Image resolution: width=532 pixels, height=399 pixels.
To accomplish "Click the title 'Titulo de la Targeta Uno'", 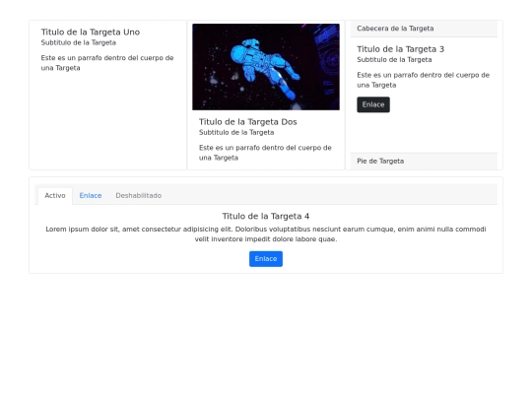I will click(91, 33).
